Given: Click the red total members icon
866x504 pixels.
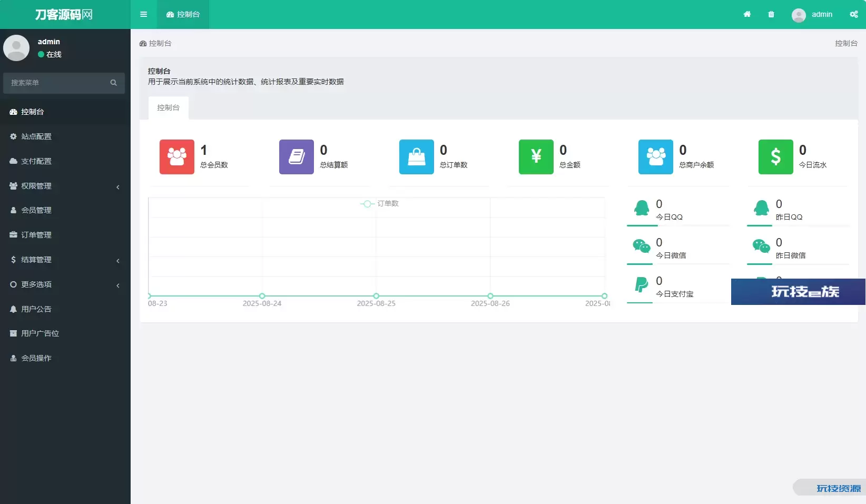Looking at the screenshot, I should coord(177,156).
